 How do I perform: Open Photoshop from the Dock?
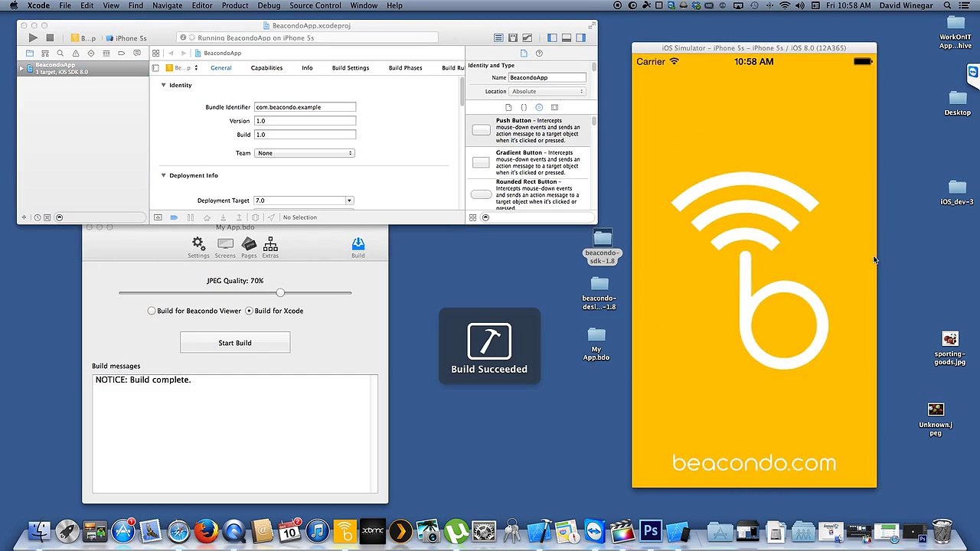point(651,530)
